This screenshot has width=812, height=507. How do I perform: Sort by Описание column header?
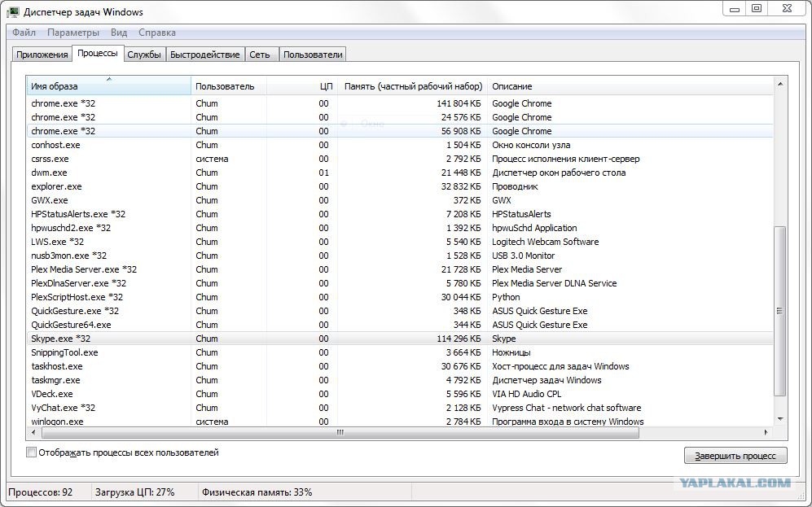pos(630,86)
